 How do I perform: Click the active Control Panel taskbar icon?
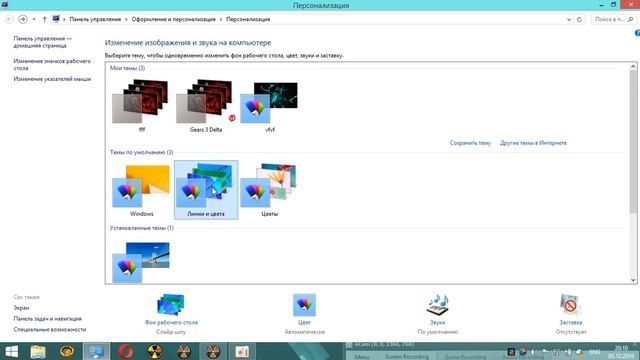(96, 351)
